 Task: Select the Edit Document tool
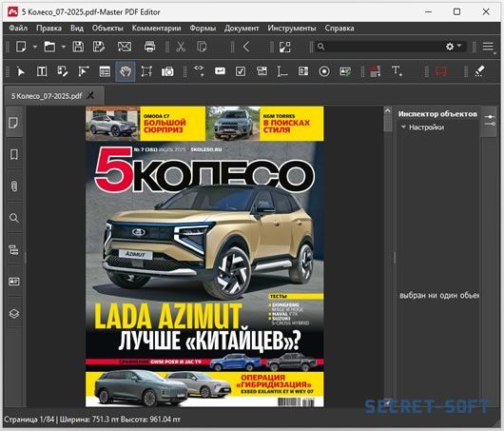[63, 71]
